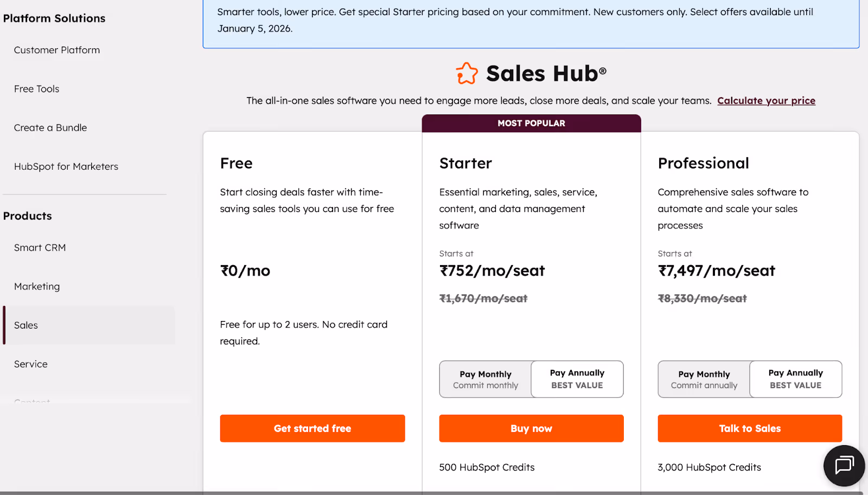
Task: Open HubSpot for Marketers
Action: coord(66,166)
